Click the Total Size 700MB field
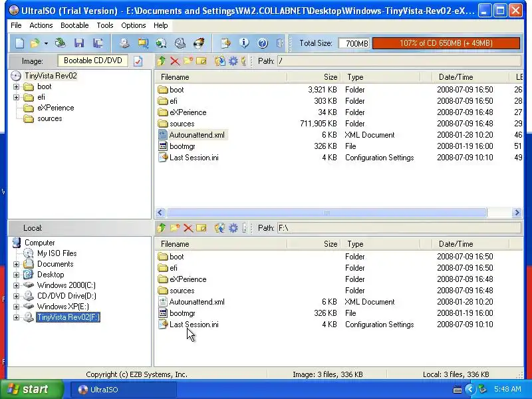 354,43
